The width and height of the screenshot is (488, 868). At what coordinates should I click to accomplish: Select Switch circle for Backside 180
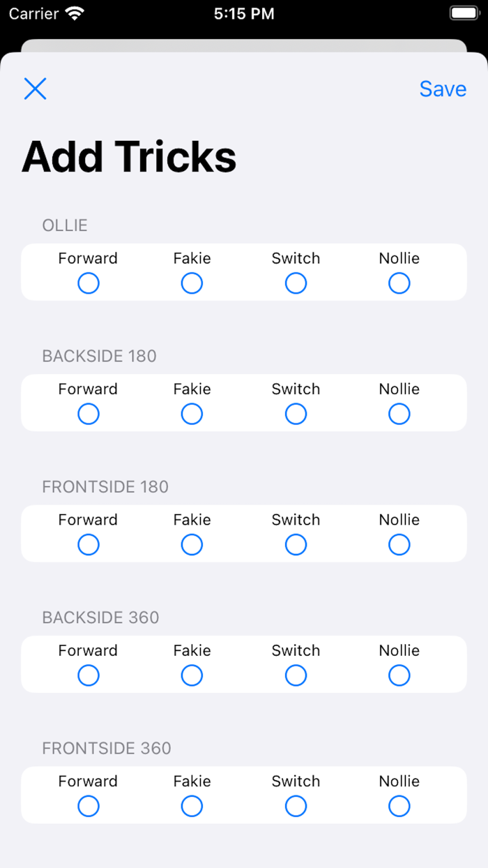click(x=296, y=414)
